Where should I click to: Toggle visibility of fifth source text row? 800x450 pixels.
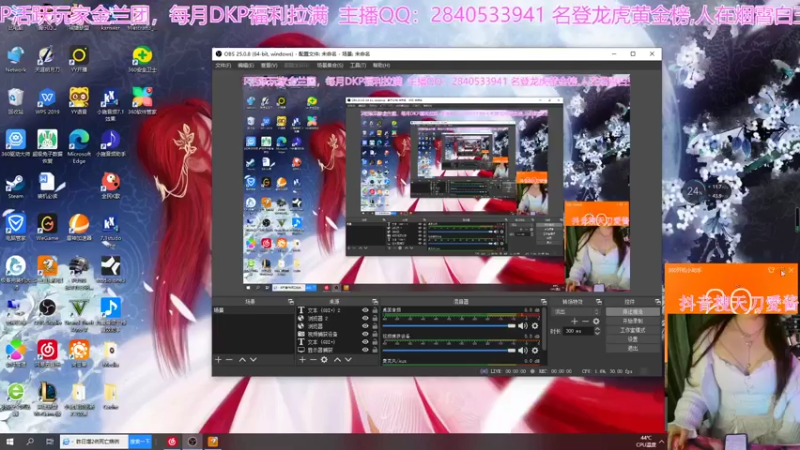click(x=365, y=342)
